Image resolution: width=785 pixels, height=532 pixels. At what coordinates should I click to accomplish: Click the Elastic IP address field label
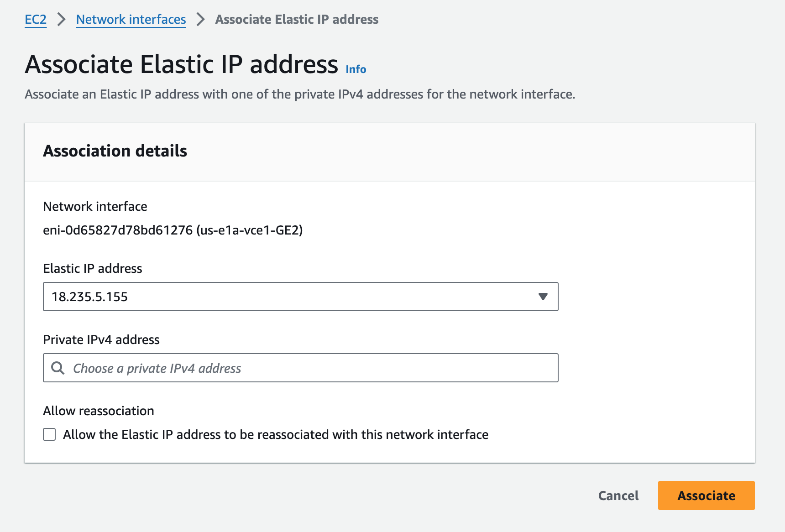(x=93, y=268)
